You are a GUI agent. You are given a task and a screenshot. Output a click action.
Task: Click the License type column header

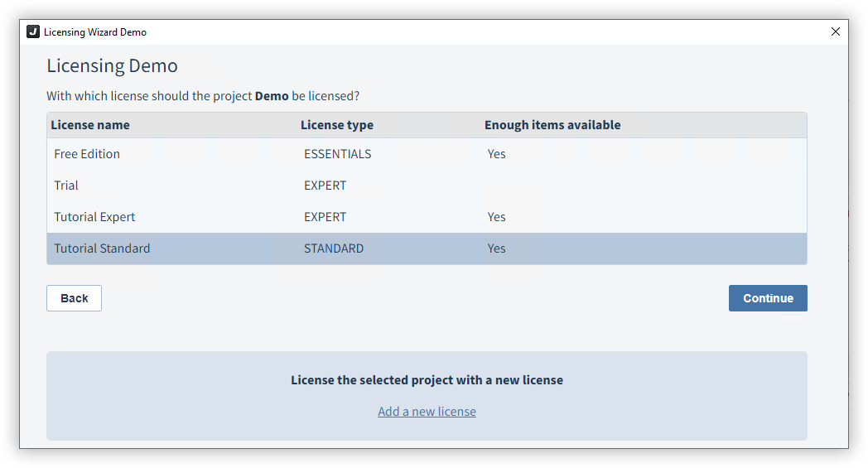(337, 125)
